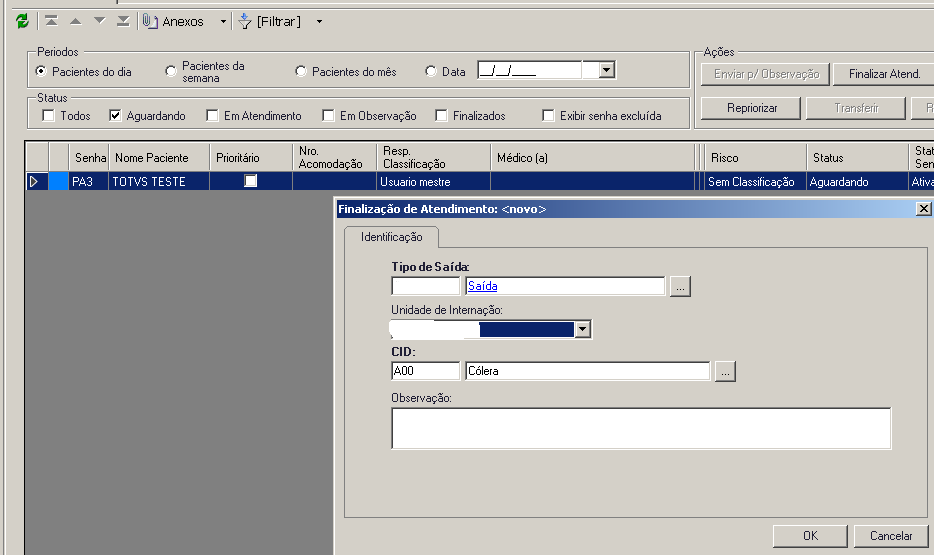Click the Cólera CID description field
934x555 pixels.
click(x=588, y=370)
